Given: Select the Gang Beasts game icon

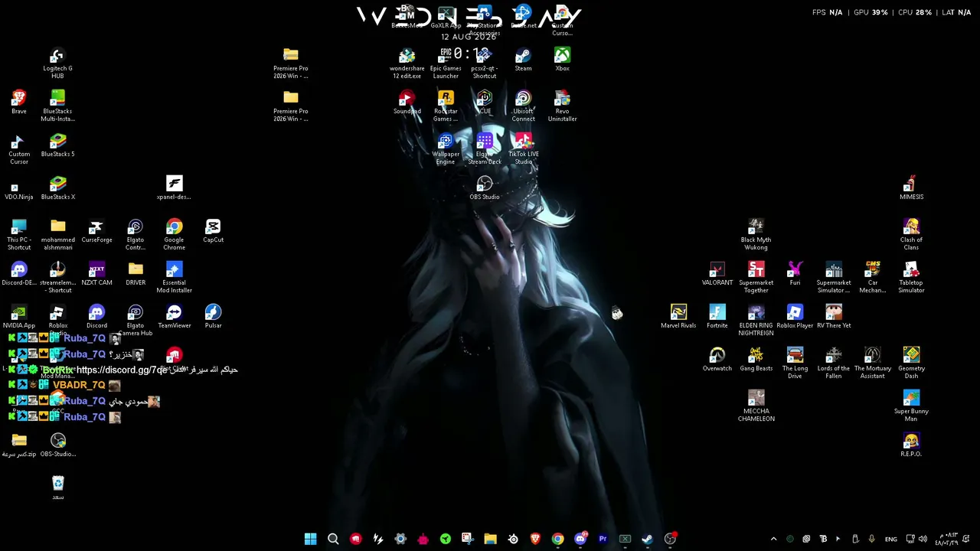Looking at the screenshot, I should pos(756,359).
